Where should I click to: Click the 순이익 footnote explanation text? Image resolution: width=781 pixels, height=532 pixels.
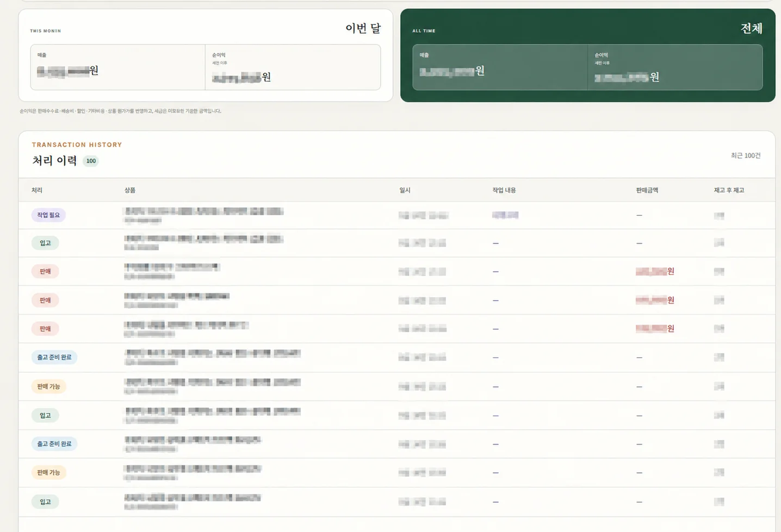point(120,111)
